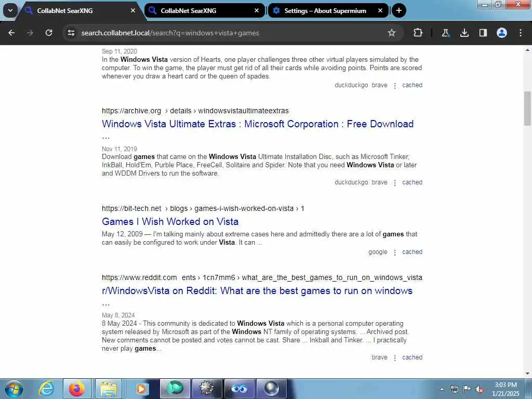Close the second CollabNet SearXNG tab
The image size is (532, 399).
(x=257, y=10)
